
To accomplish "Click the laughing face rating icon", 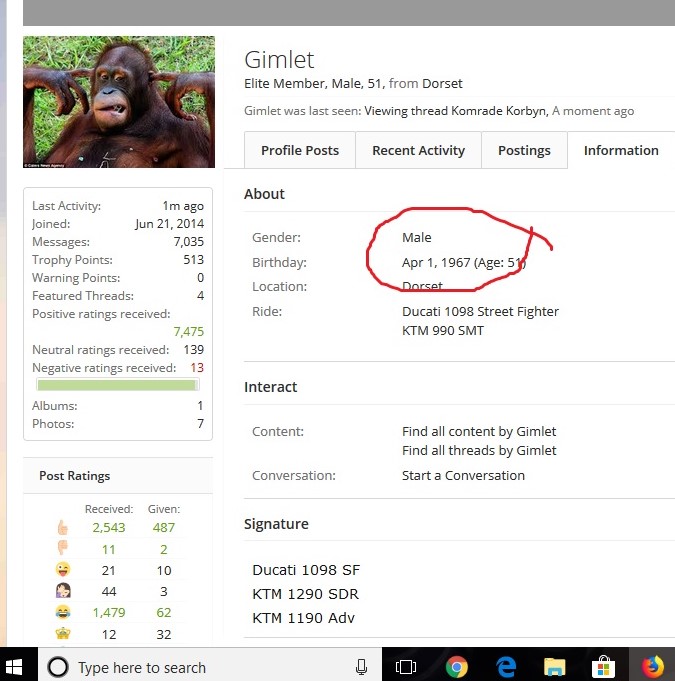I will 63,612.
